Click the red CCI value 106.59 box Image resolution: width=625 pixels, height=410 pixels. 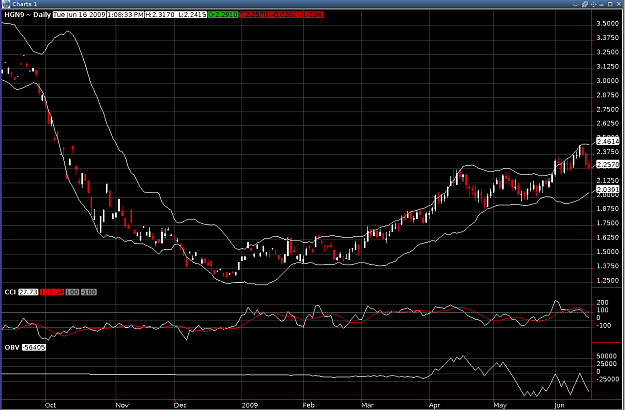click(52, 292)
